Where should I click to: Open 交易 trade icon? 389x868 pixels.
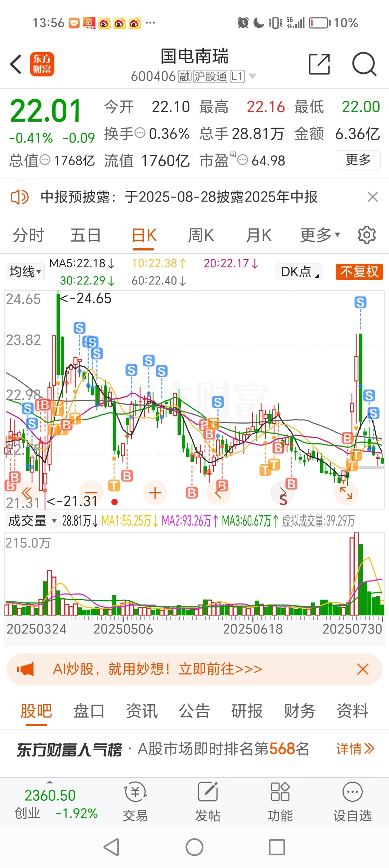pyautogui.click(x=135, y=802)
